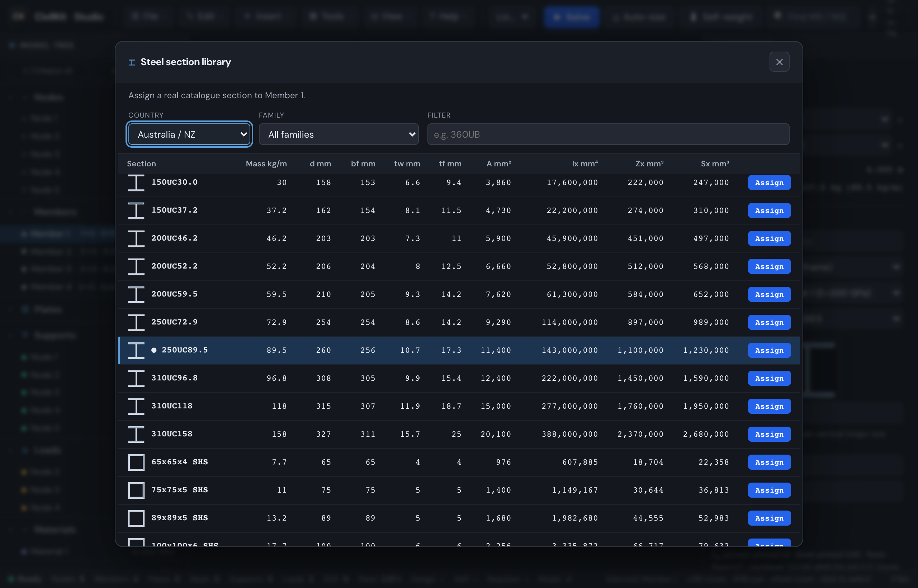Click the square profile icon for 89x89x5 SHS
This screenshot has width=918, height=588.
(136, 518)
